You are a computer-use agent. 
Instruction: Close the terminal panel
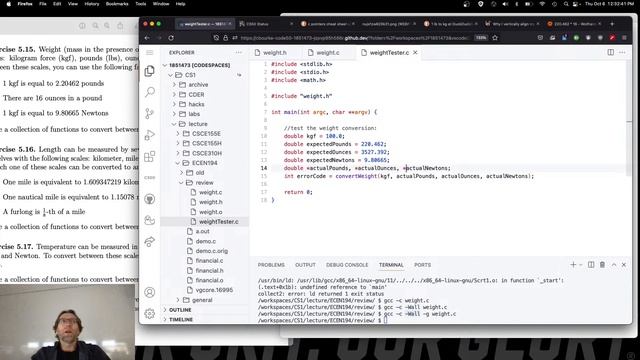(624, 265)
